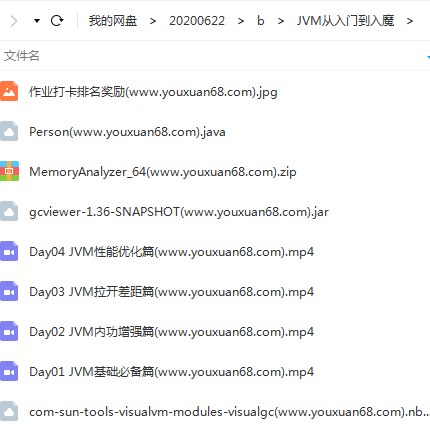This screenshot has width=430, height=428.
Task: Click the MemoryAnalyzer zip archive icon
Action: pyautogui.click(x=9, y=171)
